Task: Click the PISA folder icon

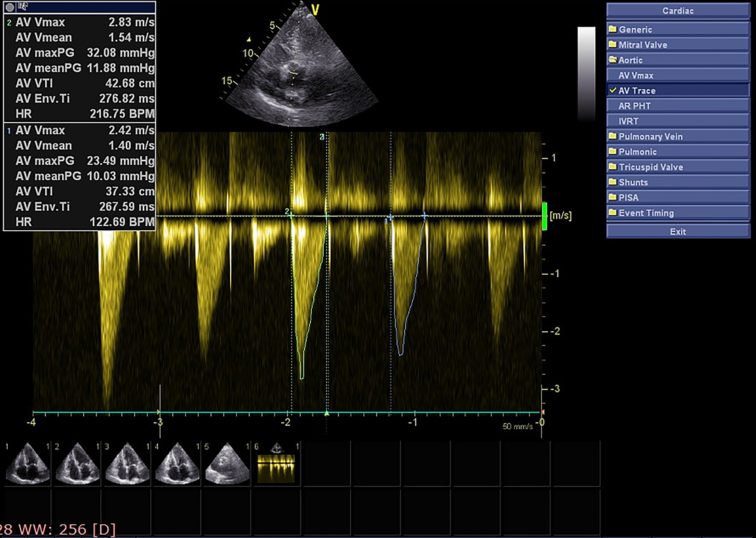Action: (x=613, y=197)
